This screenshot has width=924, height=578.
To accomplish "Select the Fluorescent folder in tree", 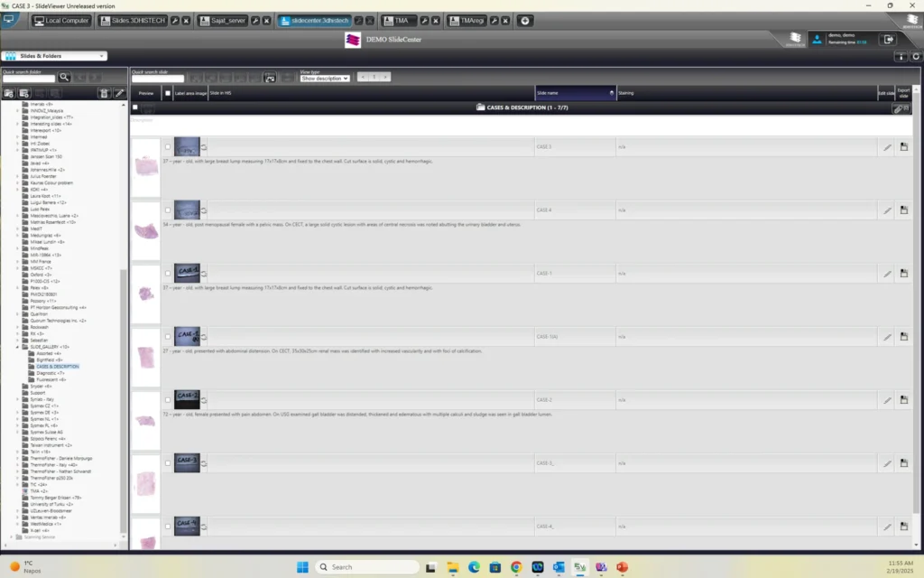I will click(51, 380).
